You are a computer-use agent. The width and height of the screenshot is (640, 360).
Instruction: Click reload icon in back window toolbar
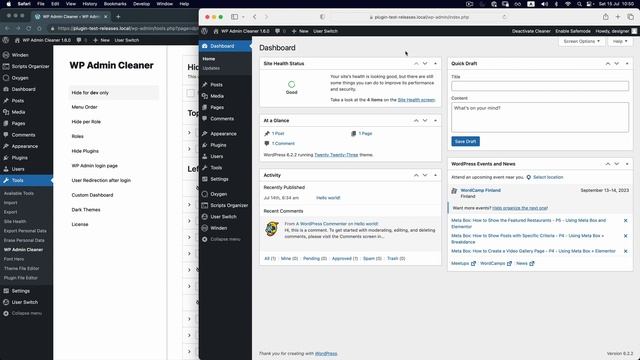coord(29,28)
